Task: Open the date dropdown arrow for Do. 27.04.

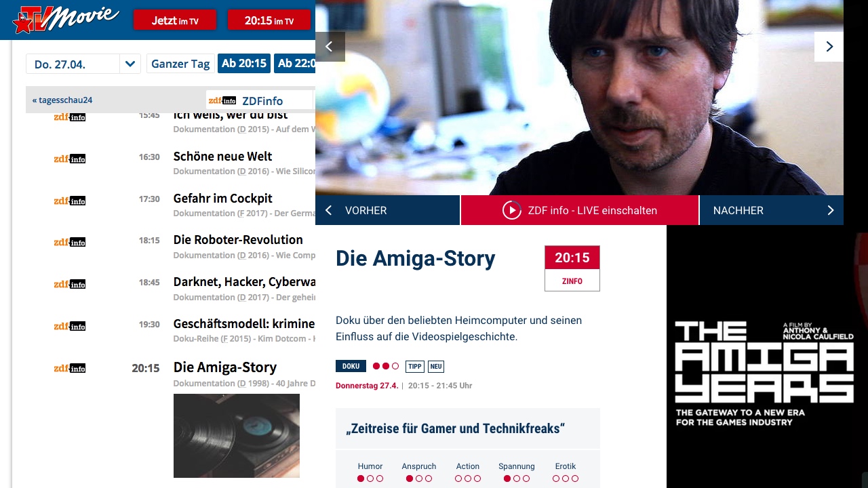Action: [x=130, y=64]
